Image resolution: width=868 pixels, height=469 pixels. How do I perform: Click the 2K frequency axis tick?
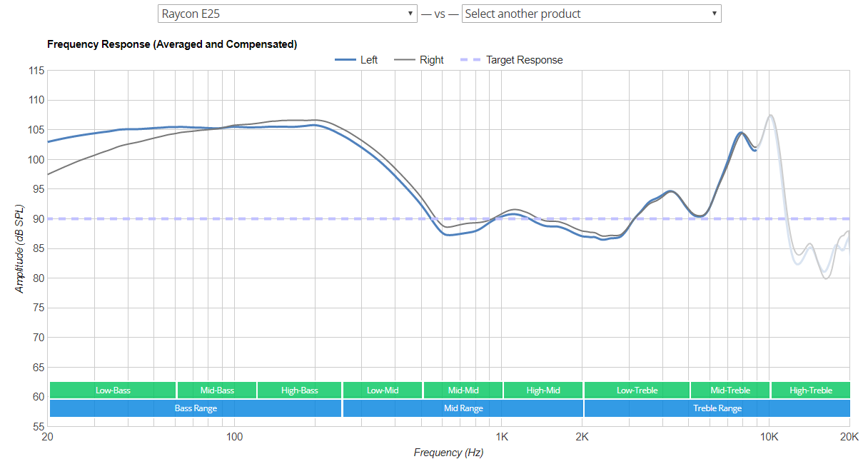coord(582,437)
